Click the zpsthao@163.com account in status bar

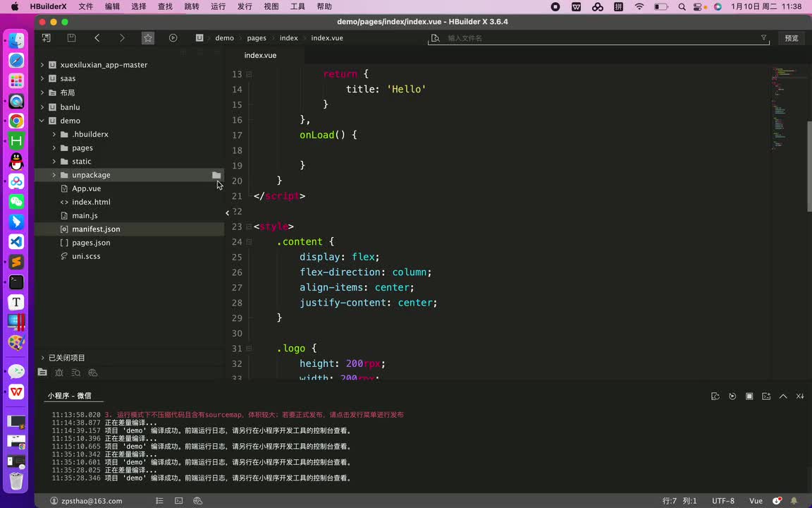[x=92, y=501]
